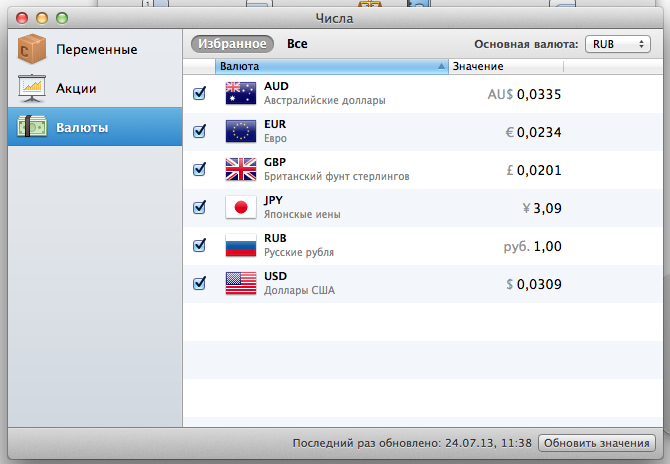Open the Основная валюта RUB dropdown
Viewport: 670px width, 464px height.
(617, 44)
